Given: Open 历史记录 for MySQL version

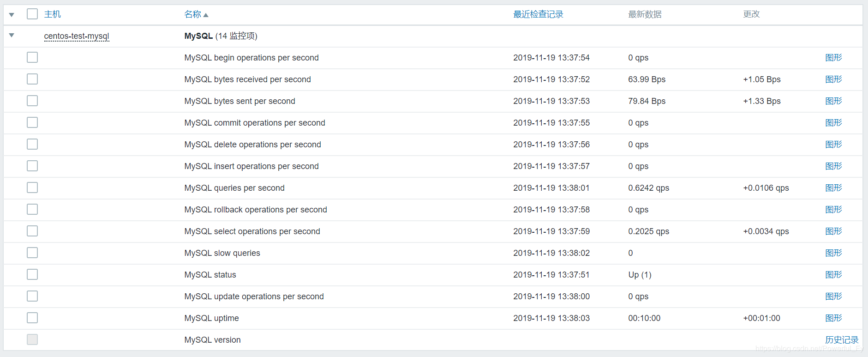Looking at the screenshot, I should pyautogui.click(x=842, y=340).
